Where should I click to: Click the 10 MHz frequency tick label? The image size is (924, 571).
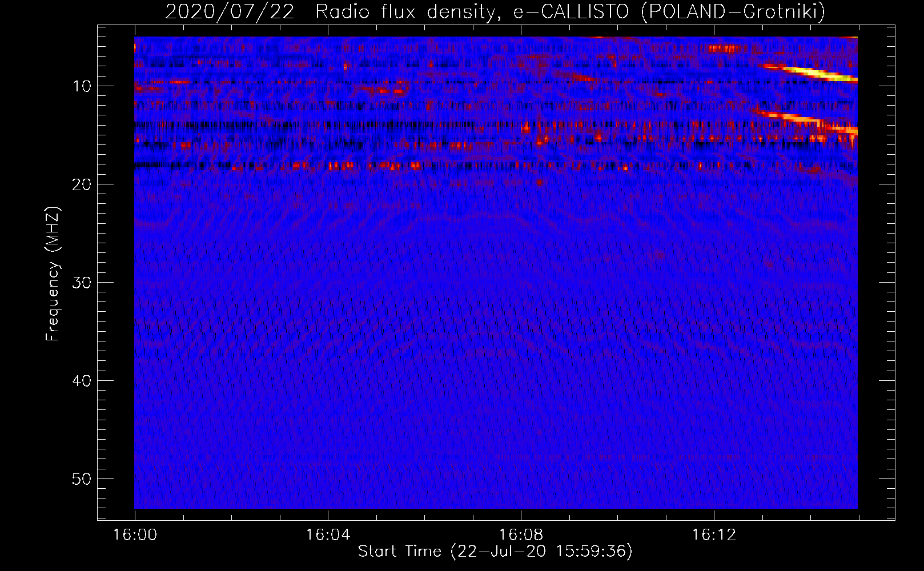tap(82, 86)
